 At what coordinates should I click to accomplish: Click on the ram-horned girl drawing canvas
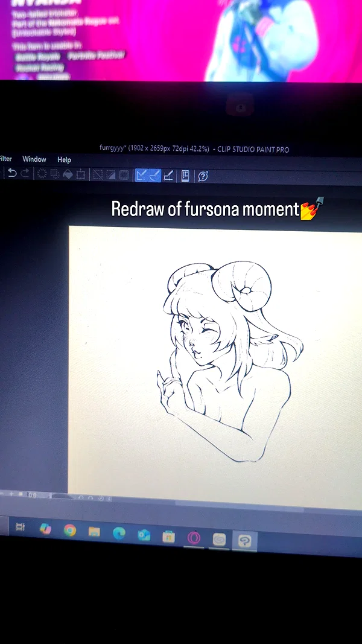tap(215, 367)
